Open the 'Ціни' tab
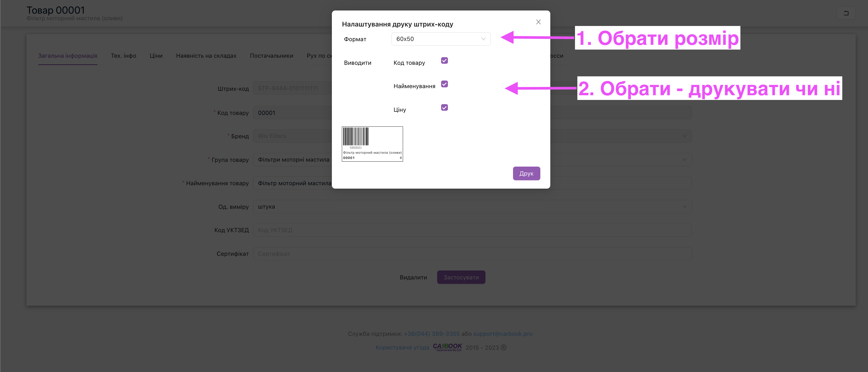 pyautogui.click(x=156, y=56)
